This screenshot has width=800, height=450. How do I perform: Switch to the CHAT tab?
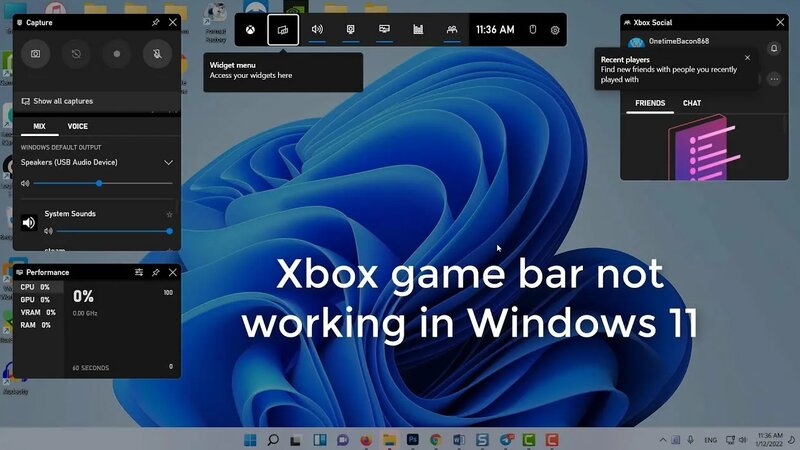pos(692,103)
